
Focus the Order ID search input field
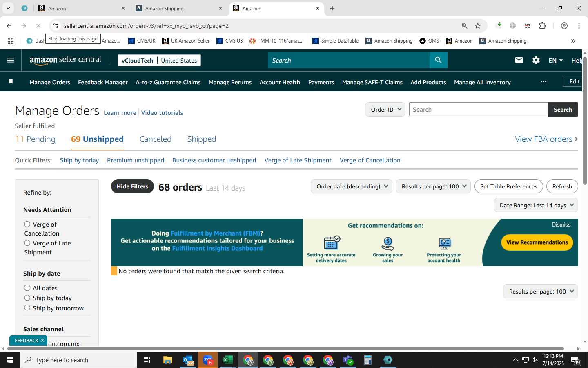click(x=479, y=110)
